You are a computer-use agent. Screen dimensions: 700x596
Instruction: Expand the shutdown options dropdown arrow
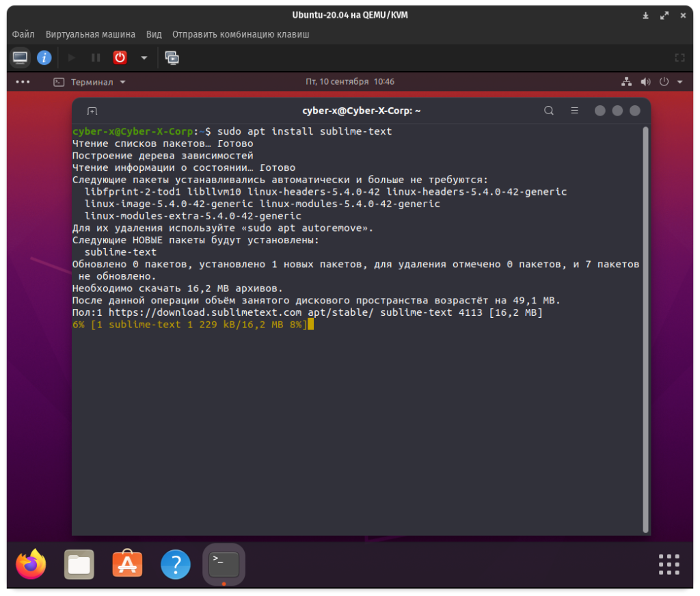pos(144,57)
